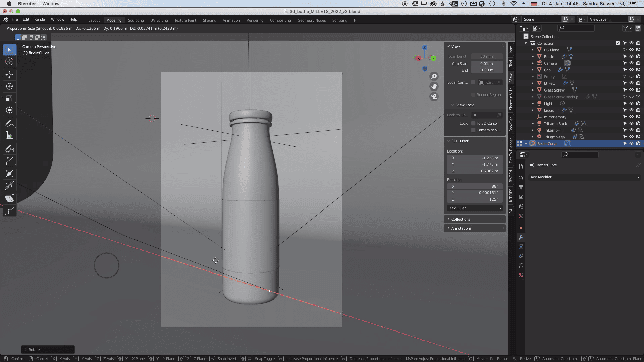
Task: Select the Measure ruler tool
Action: [x=9, y=136]
